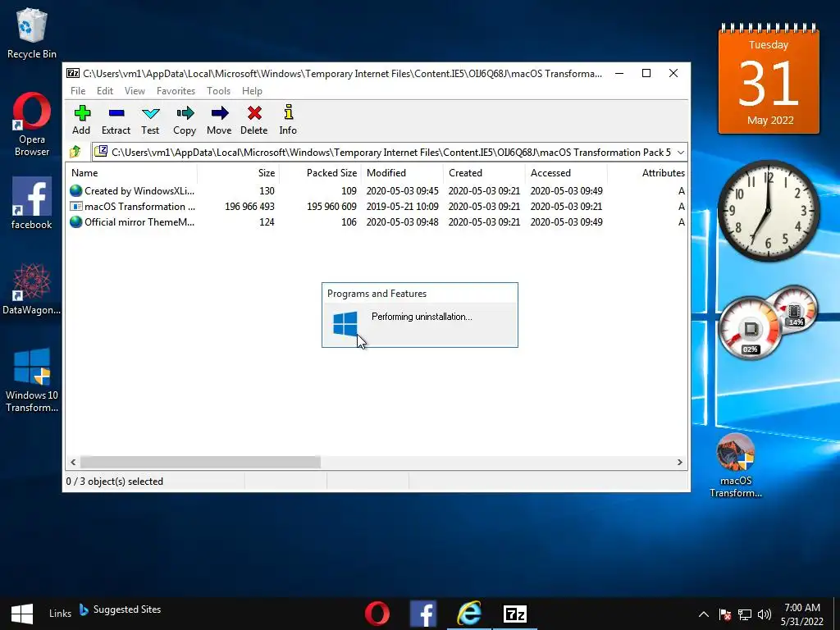The image size is (840, 630).
Task: Click the Programs and Features dialog title
Action: [377, 294]
